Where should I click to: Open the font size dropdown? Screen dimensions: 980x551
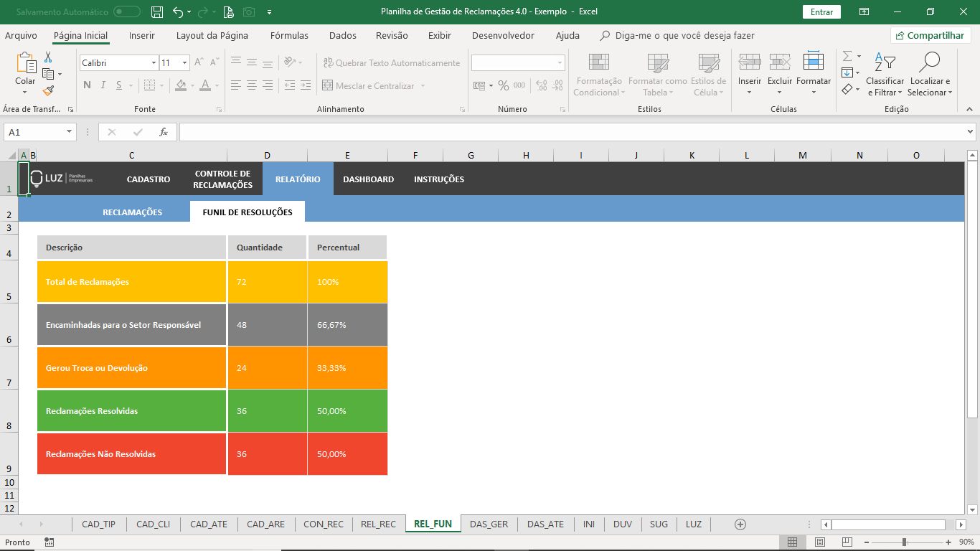click(x=184, y=63)
